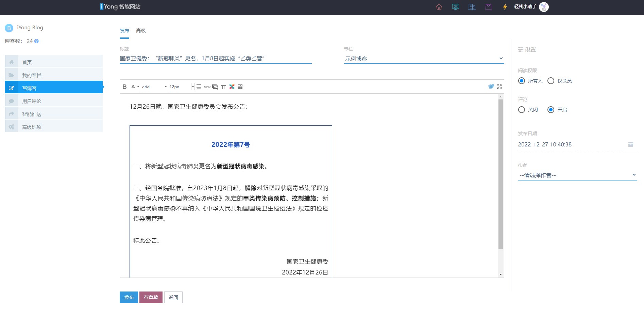The image size is (644, 315).
Task: Open the 专栏 dropdown showing 示例博客
Action: click(x=424, y=59)
